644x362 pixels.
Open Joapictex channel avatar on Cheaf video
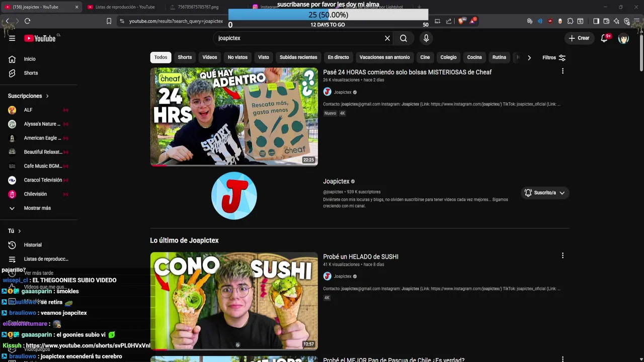point(327,92)
